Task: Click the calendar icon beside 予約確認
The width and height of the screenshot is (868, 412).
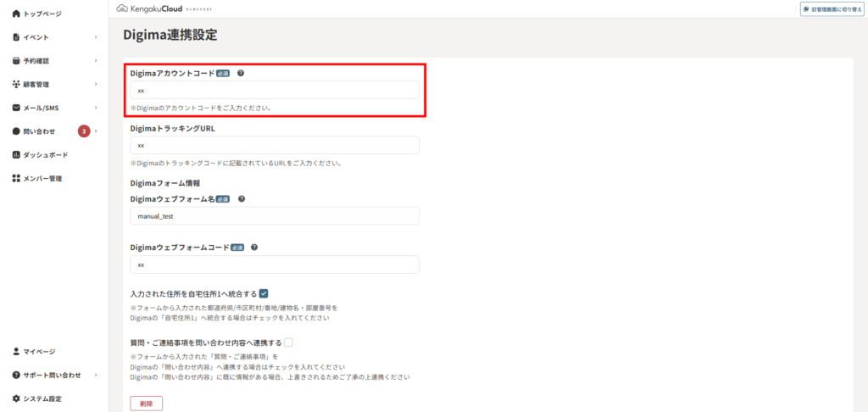Action: point(16,61)
